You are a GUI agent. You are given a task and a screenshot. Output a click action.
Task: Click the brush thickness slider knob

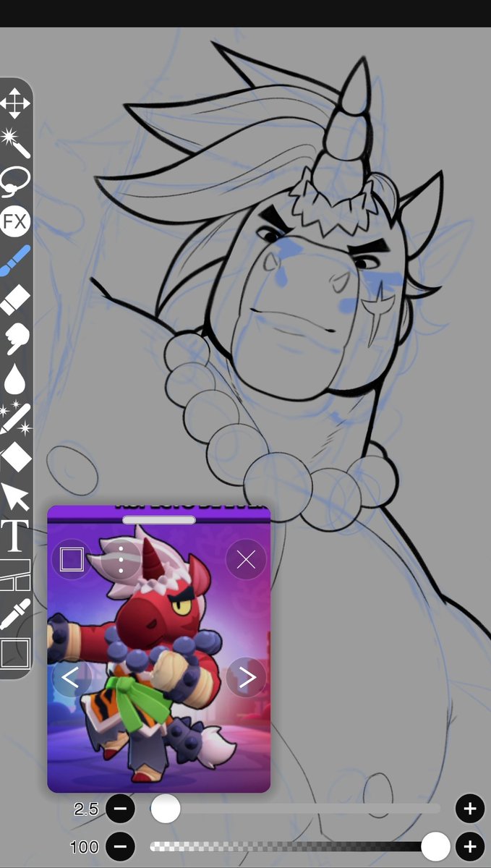[x=166, y=809]
